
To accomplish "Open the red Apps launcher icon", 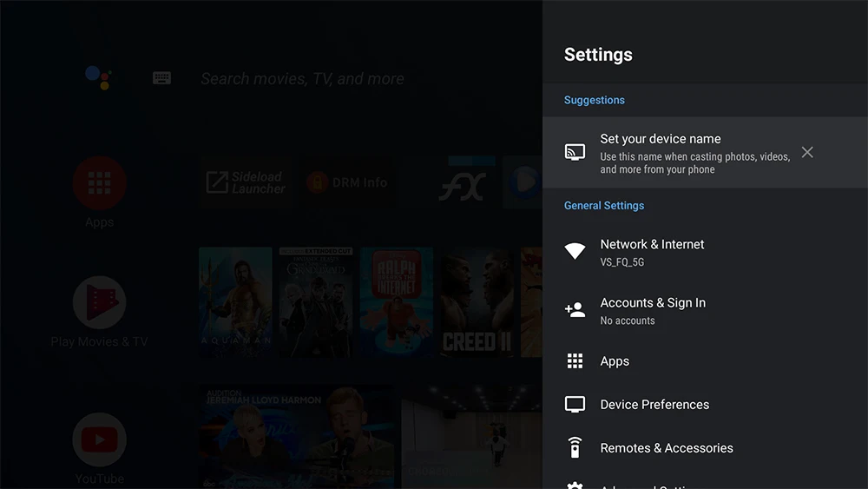I will coord(100,183).
